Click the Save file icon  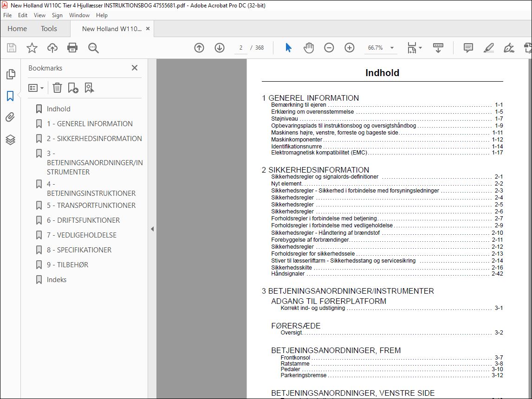point(12,48)
